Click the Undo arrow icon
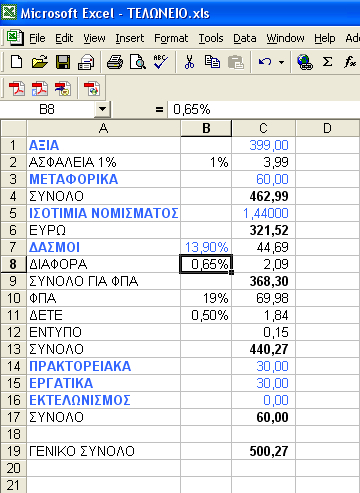The image size is (360, 493). pyautogui.click(x=265, y=62)
